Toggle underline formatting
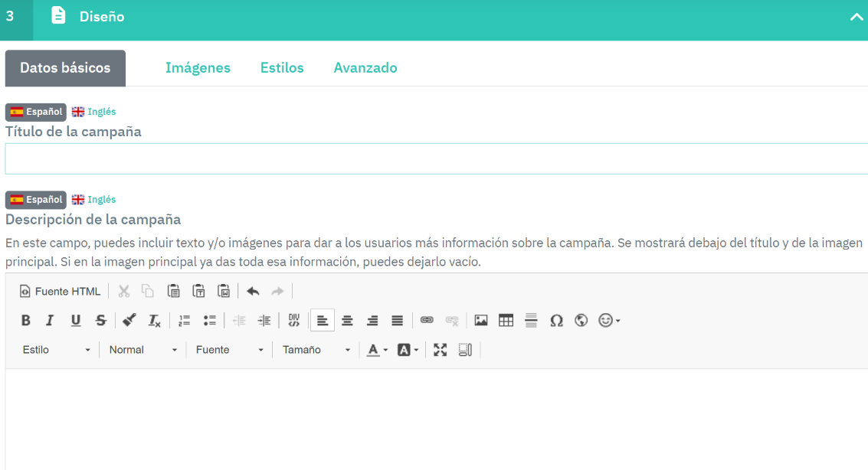Viewport: 868px width, 470px height. coord(75,321)
